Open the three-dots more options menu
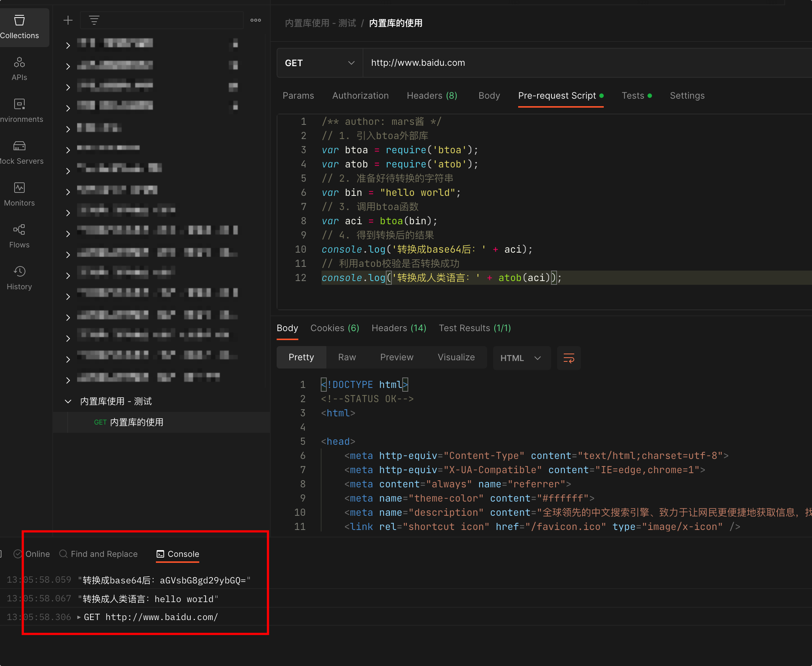 256,20
